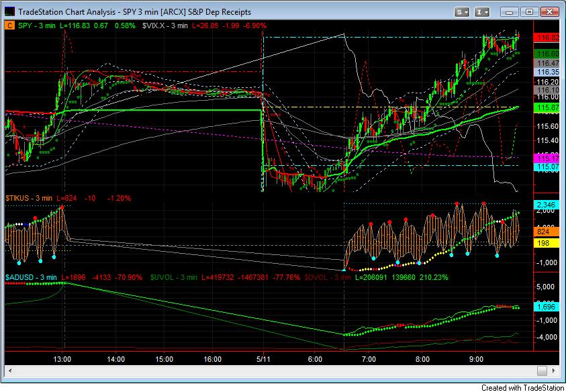This screenshot has height=392, width=566.
Task: Click the horizontal scrollbar left arrow
Action: [x=10, y=371]
